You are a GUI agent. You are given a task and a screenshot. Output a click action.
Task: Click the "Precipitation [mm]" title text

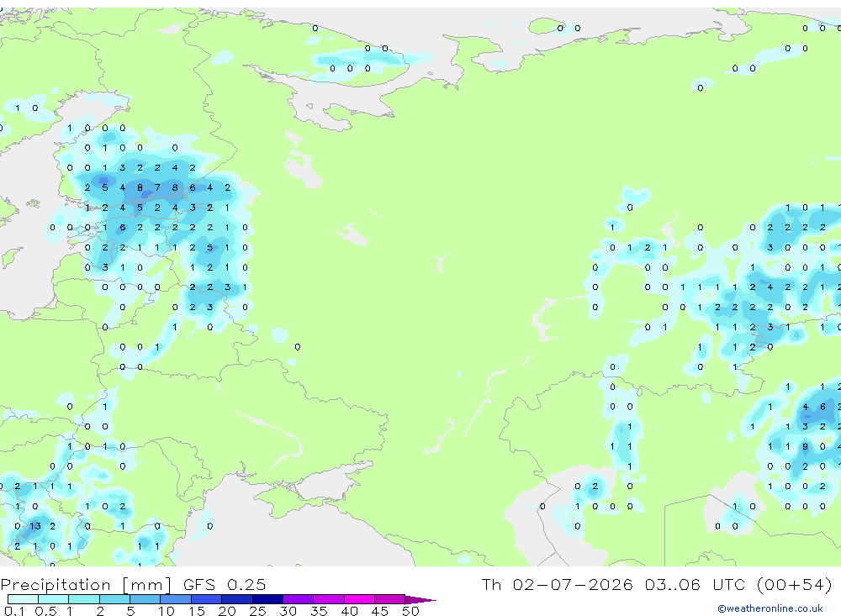coord(86,585)
